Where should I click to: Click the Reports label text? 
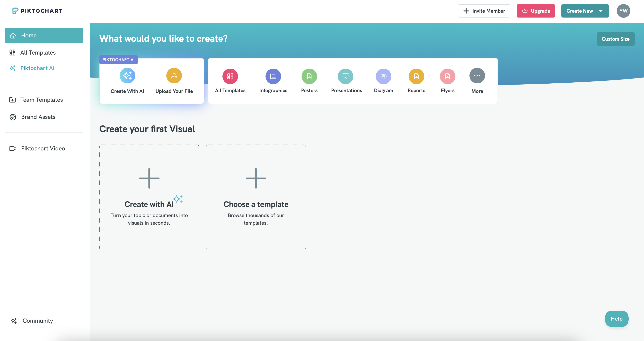point(416,90)
